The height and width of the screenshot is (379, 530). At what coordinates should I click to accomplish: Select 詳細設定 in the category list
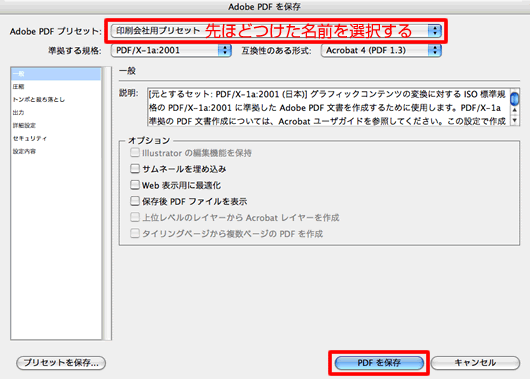click(56, 125)
